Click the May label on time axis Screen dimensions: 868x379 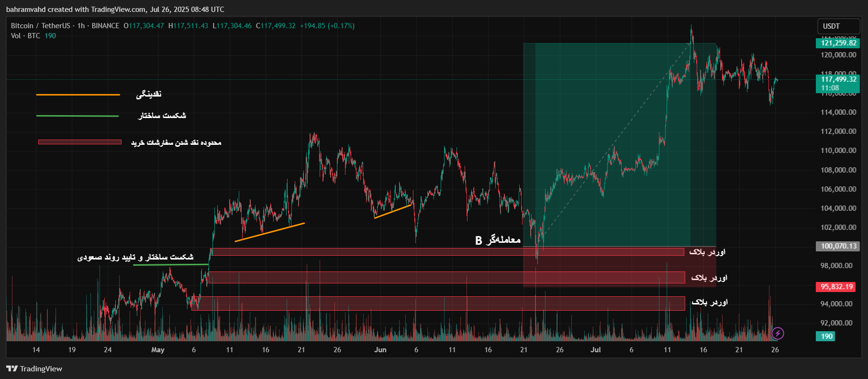(158, 350)
